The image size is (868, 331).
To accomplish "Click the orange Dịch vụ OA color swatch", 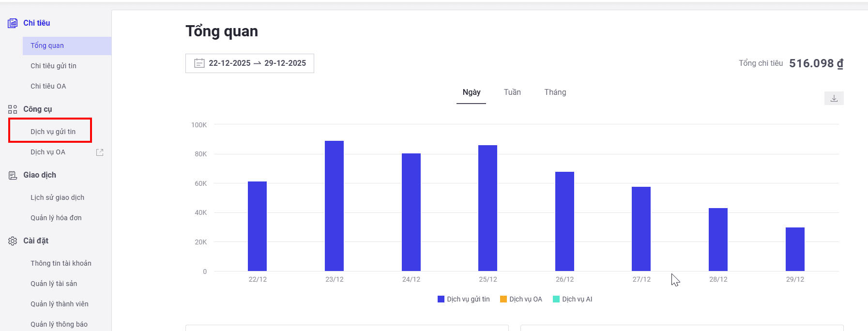I will tap(503, 299).
